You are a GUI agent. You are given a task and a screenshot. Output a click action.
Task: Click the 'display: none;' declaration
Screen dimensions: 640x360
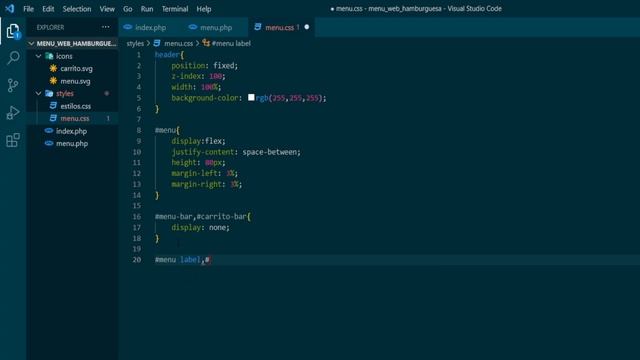point(200,227)
